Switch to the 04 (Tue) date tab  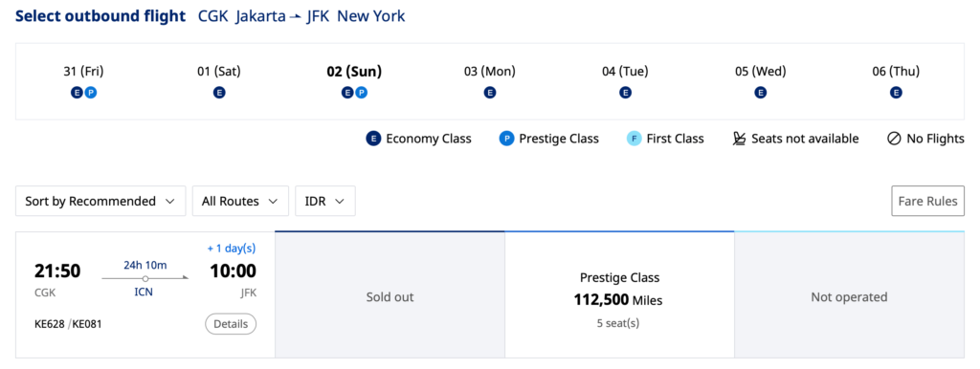click(x=625, y=81)
